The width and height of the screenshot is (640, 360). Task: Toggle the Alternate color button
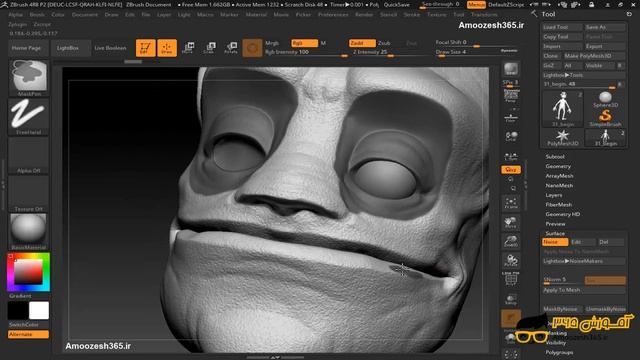pos(28,334)
